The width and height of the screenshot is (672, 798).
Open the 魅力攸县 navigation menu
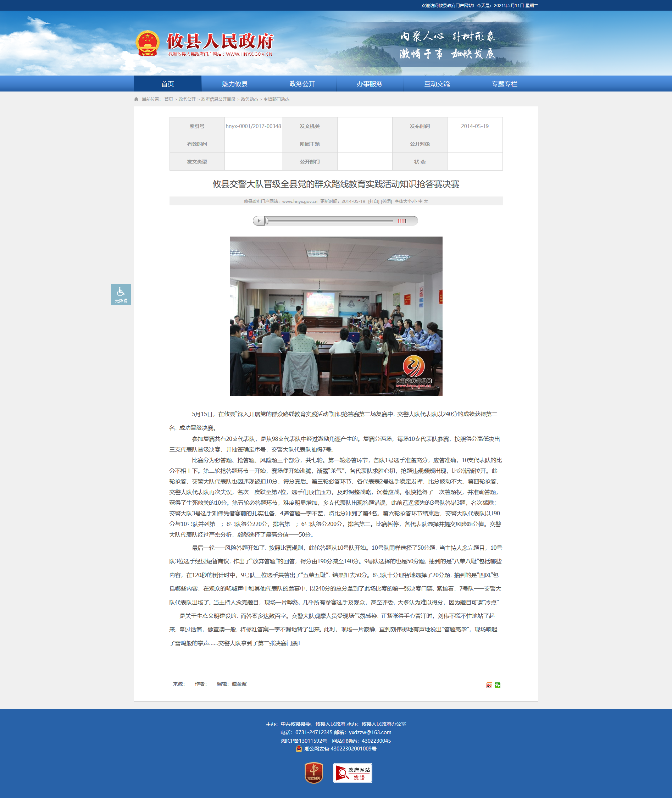[x=235, y=84]
